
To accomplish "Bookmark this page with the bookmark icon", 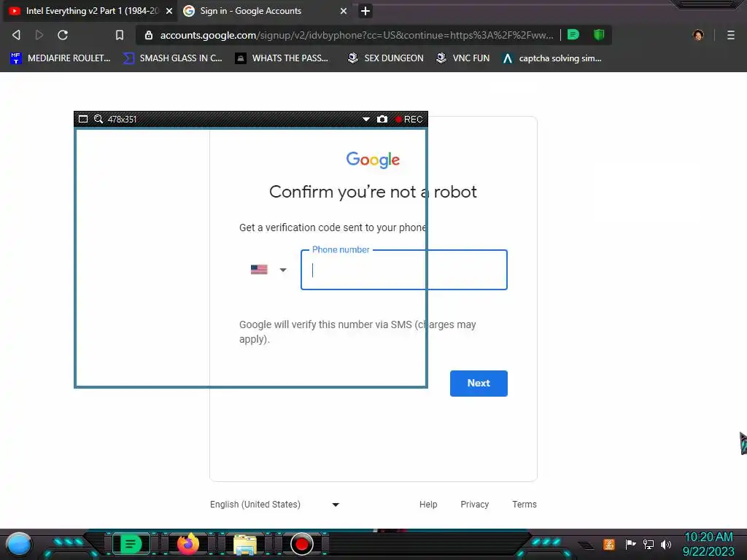I will tap(120, 35).
